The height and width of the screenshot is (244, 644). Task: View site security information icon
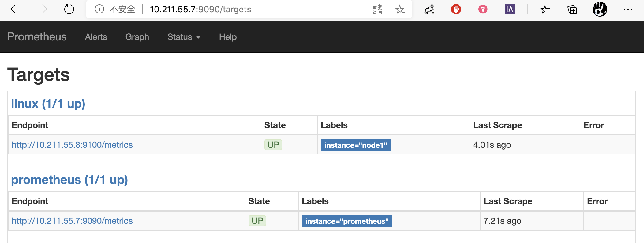[x=99, y=9]
